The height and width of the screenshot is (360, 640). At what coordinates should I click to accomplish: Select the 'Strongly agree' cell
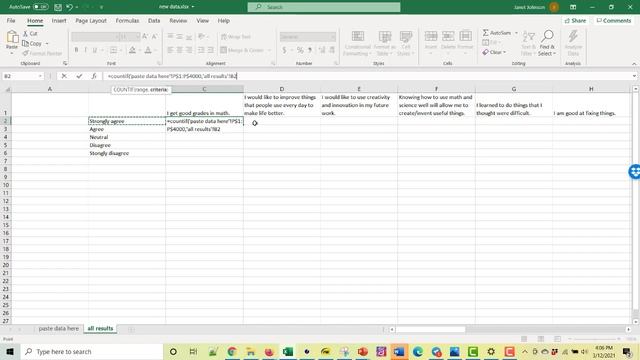click(127, 121)
